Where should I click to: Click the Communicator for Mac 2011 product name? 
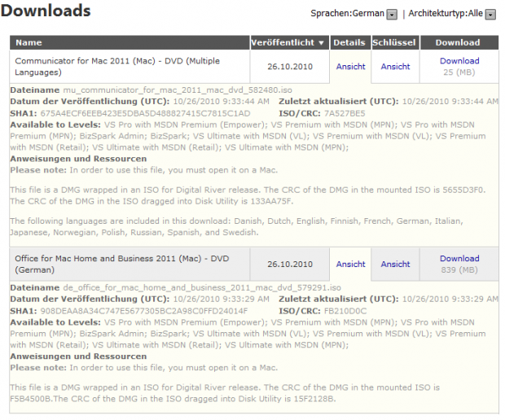pos(117,67)
